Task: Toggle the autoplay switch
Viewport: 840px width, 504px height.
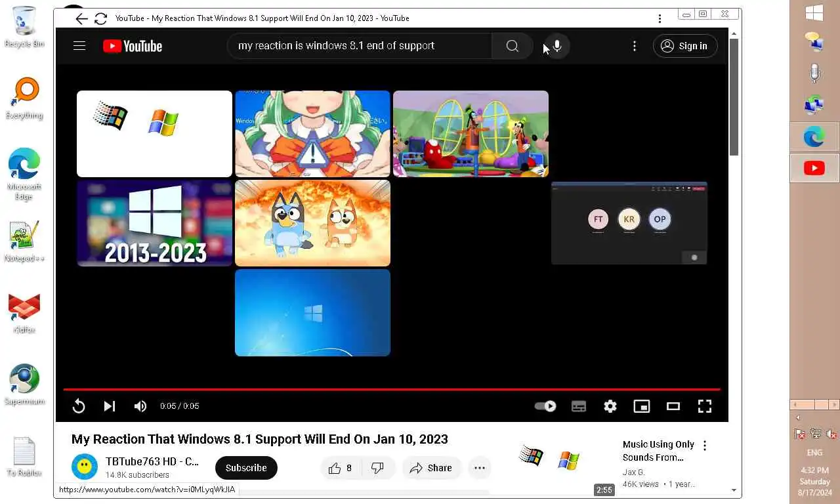Action: pos(545,406)
